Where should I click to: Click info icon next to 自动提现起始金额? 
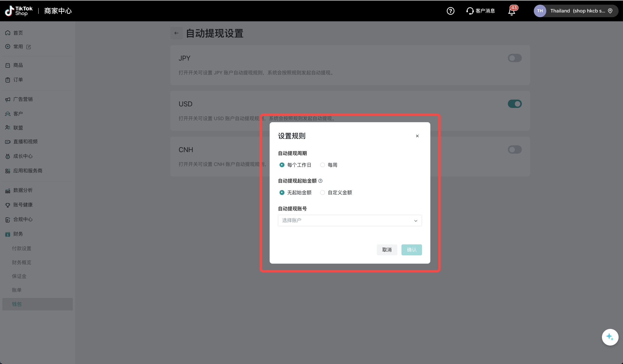pyautogui.click(x=320, y=181)
